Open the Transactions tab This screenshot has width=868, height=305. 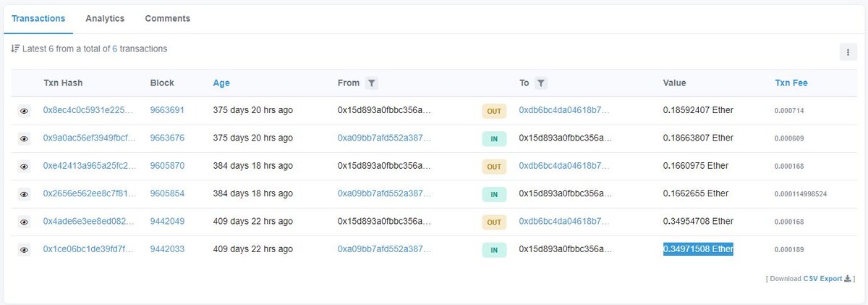(x=38, y=19)
